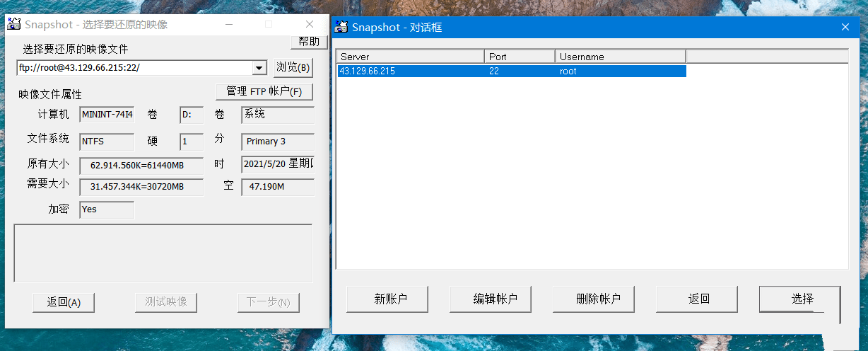This screenshot has height=351, width=868.
Task: Click the required size field 30720MB
Action: (141, 187)
